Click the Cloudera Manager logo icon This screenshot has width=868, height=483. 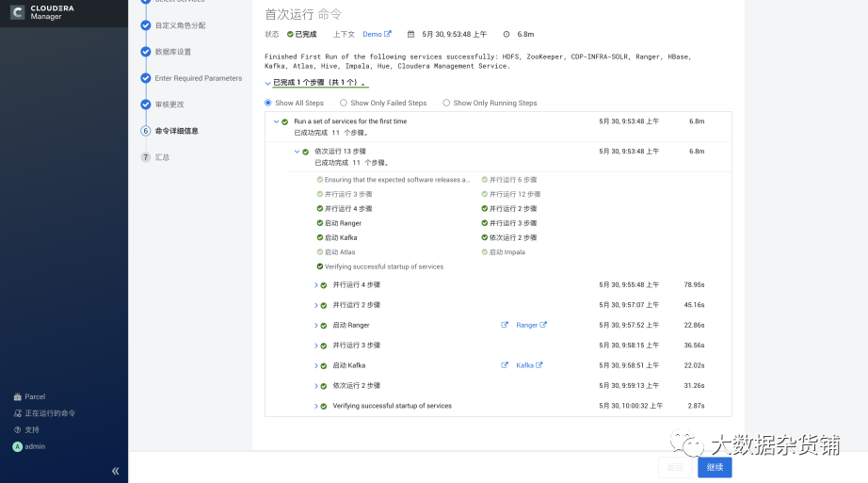[18, 12]
